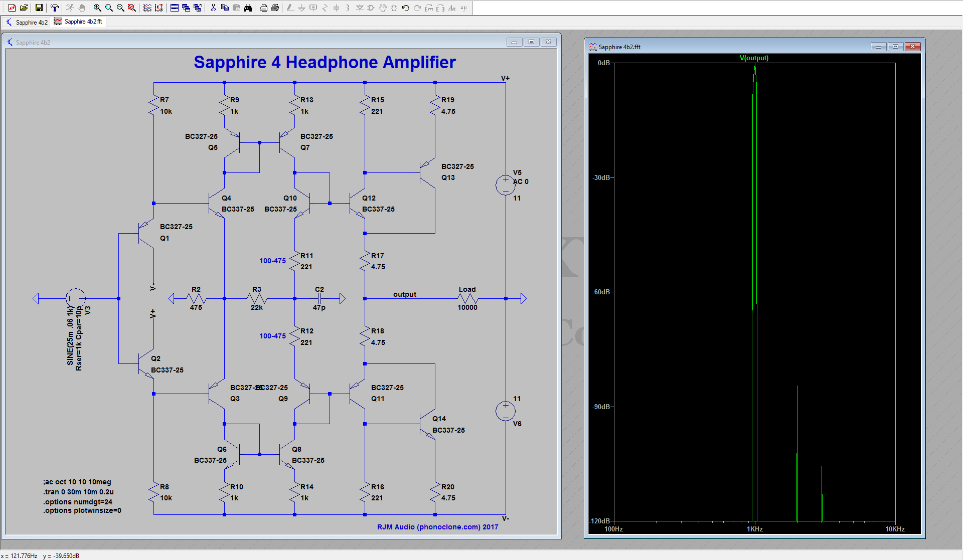
Task: Redo the last action
Action: coord(417,8)
